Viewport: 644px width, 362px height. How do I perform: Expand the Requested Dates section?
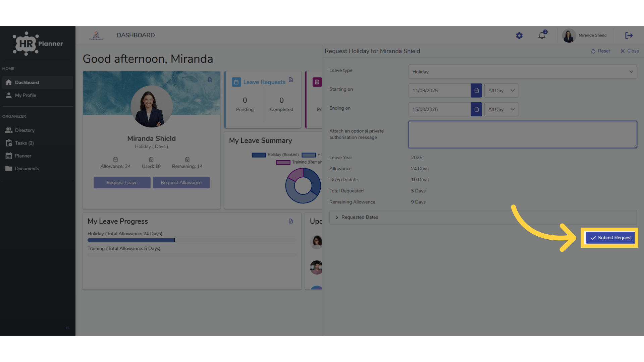[x=483, y=217]
